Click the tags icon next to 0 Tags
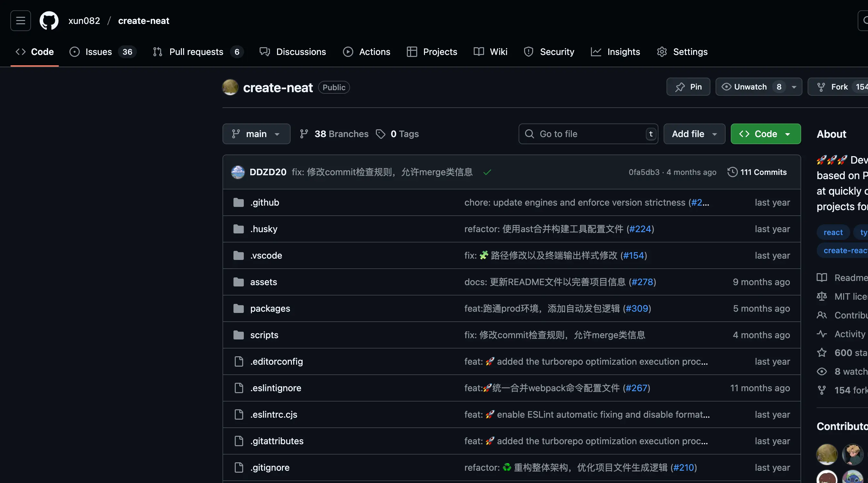 (380, 134)
